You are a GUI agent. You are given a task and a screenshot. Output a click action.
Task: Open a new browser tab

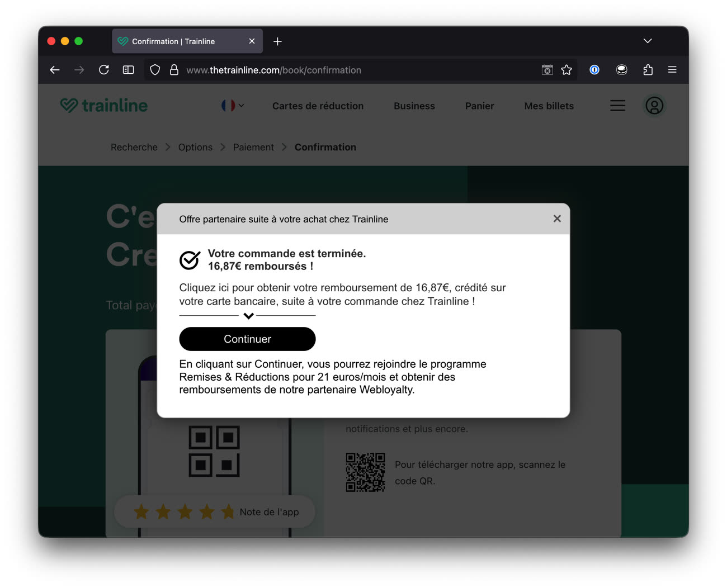(x=277, y=41)
